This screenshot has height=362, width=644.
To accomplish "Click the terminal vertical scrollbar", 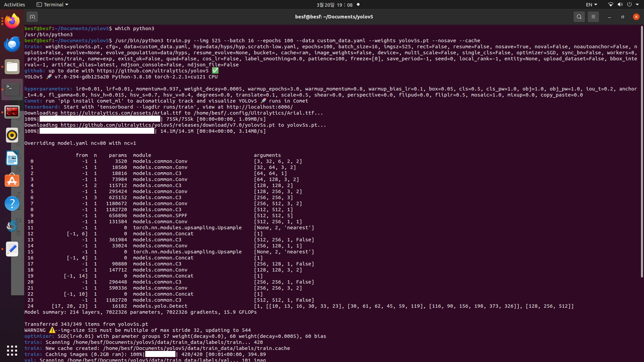I will [x=642, y=151].
